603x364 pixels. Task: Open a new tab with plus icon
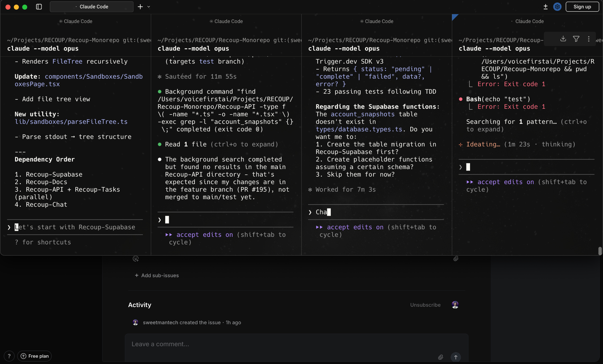[140, 7]
